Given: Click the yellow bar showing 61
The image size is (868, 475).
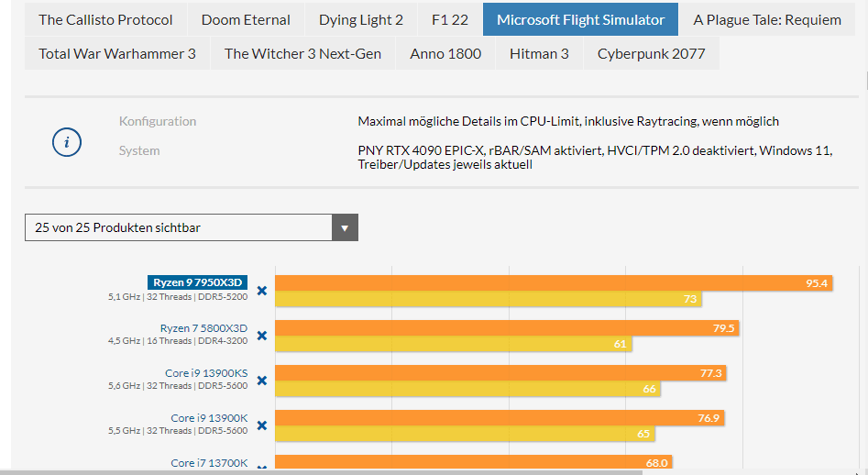Looking at the screenshot, I should 454,344.
